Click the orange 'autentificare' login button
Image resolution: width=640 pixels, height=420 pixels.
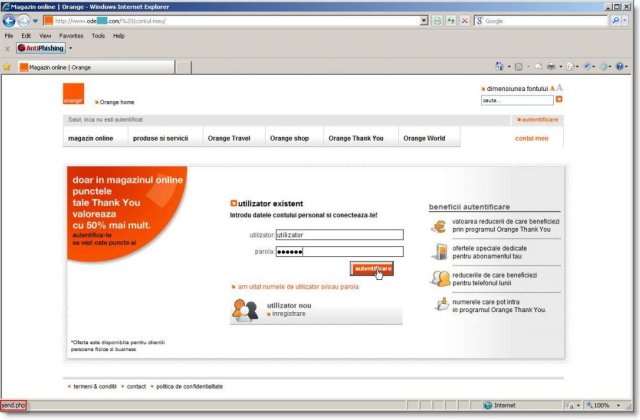click(x=372, y=269)
